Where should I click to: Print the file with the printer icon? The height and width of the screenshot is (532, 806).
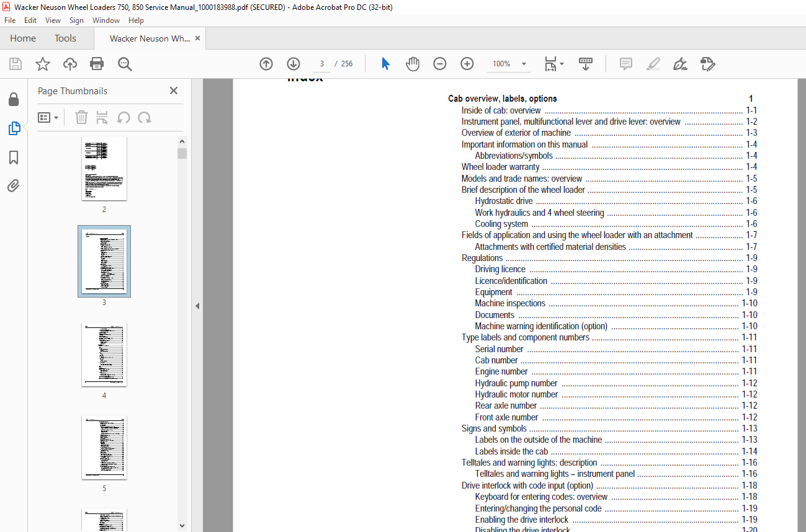coord(97,64)
